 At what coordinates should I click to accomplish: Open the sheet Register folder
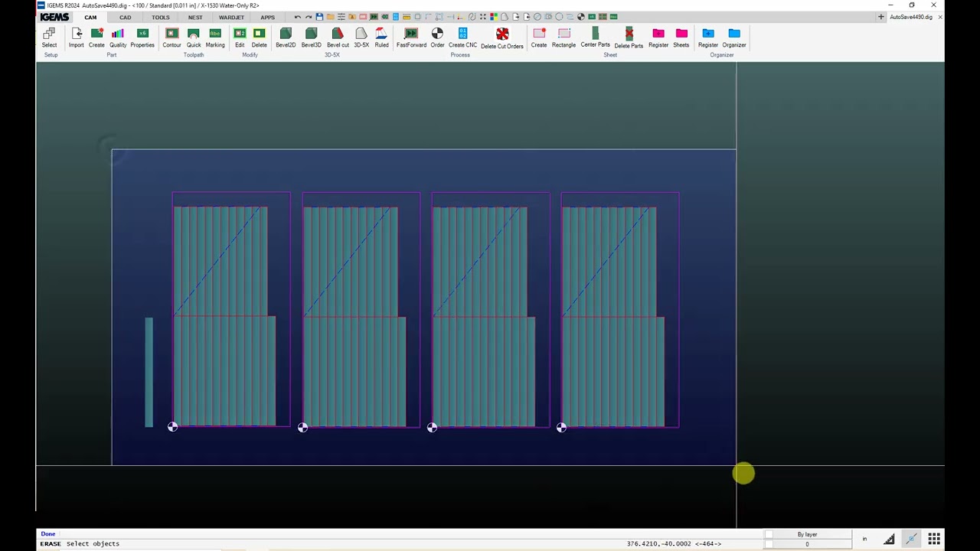coord(658,37)
